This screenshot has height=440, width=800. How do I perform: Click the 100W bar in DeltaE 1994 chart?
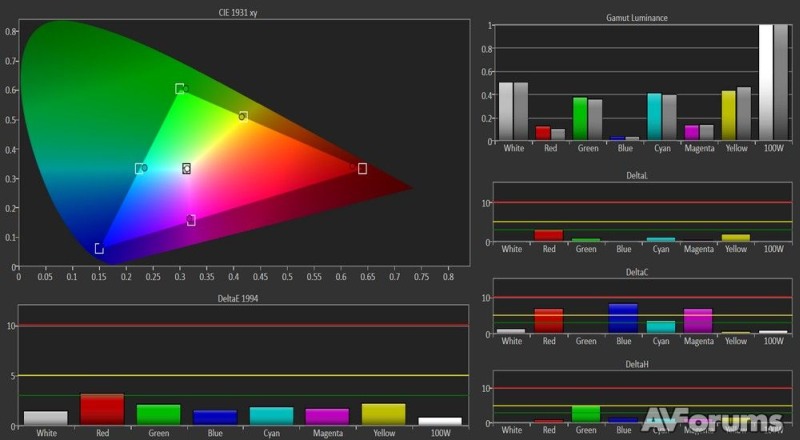click(x=440, y=421)
